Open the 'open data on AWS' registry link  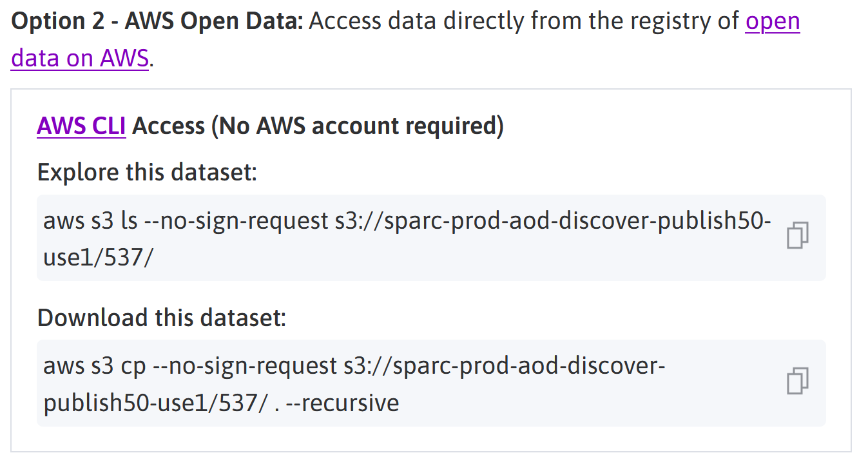tap(772, 21)
